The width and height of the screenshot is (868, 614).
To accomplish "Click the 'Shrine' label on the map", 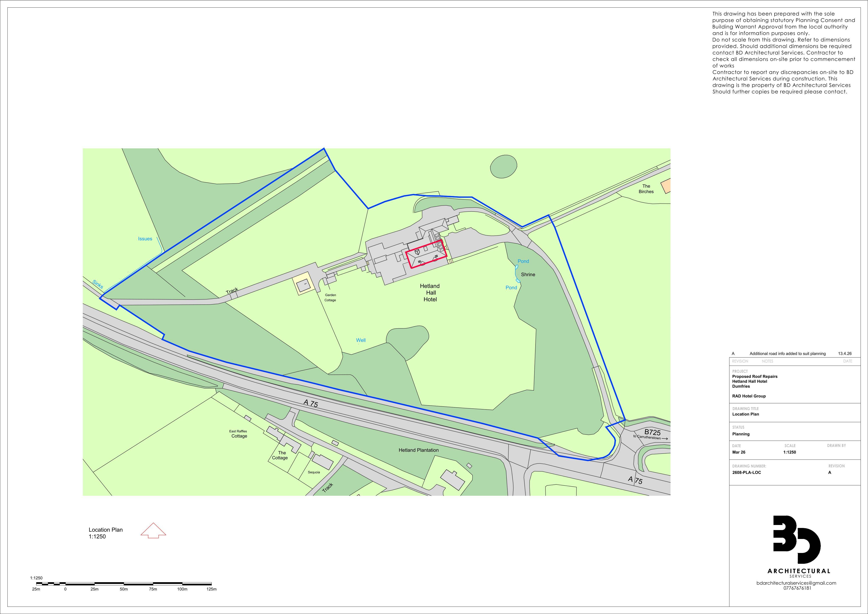I will (x=528, y=274).
